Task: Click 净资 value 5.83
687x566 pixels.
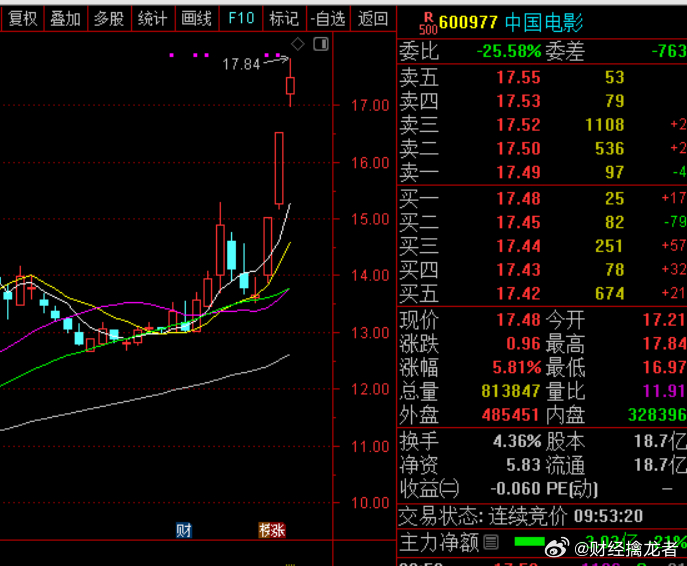Action: tap(523, 465)
